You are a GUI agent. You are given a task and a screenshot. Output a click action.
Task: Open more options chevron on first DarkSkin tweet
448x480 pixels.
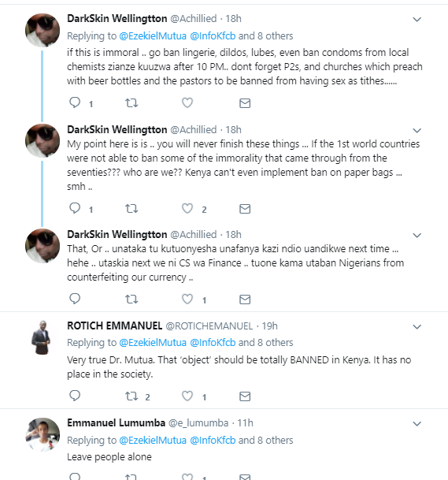(417, 20)
